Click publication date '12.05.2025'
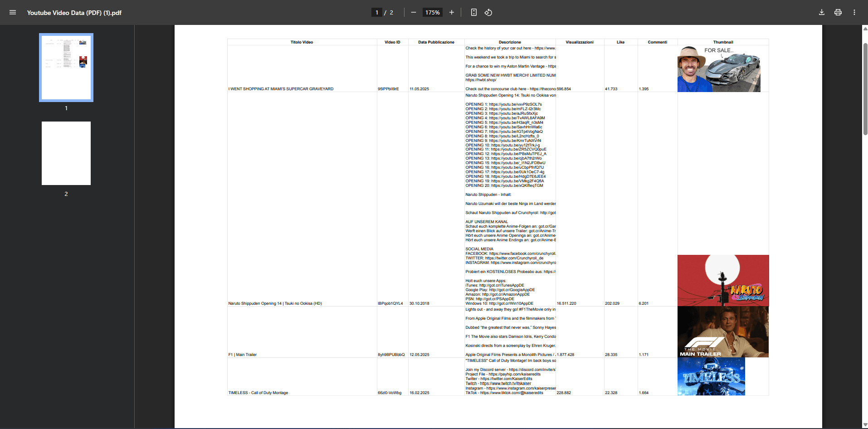The width and height of the screenshot is (868, 429). pos(419,355)
